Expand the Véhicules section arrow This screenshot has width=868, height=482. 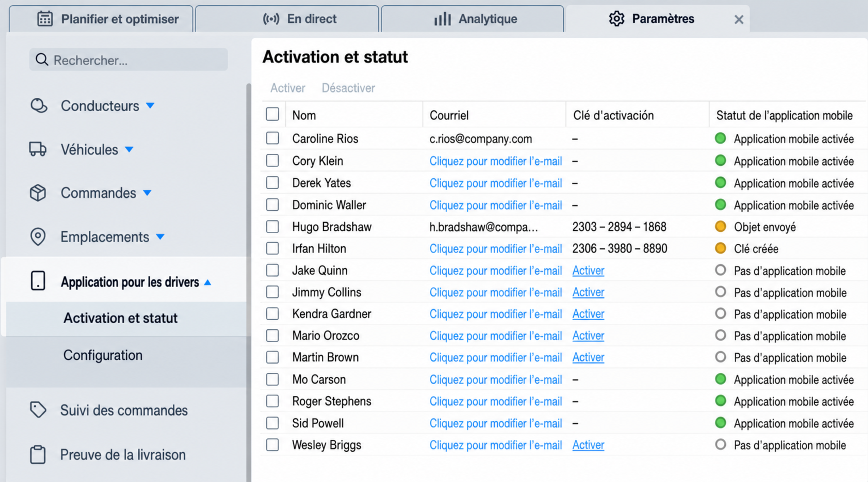click(129, 149)
